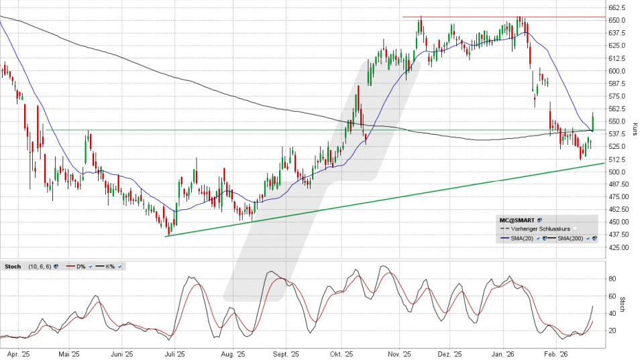Uncheck the SMA(20) visibility checkbox
The image size is (644, 362).
coord(538,238)
